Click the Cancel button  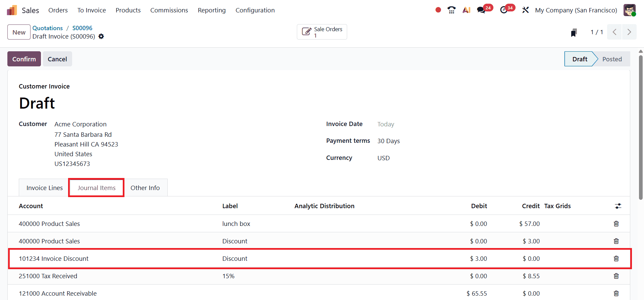[57, 59]
